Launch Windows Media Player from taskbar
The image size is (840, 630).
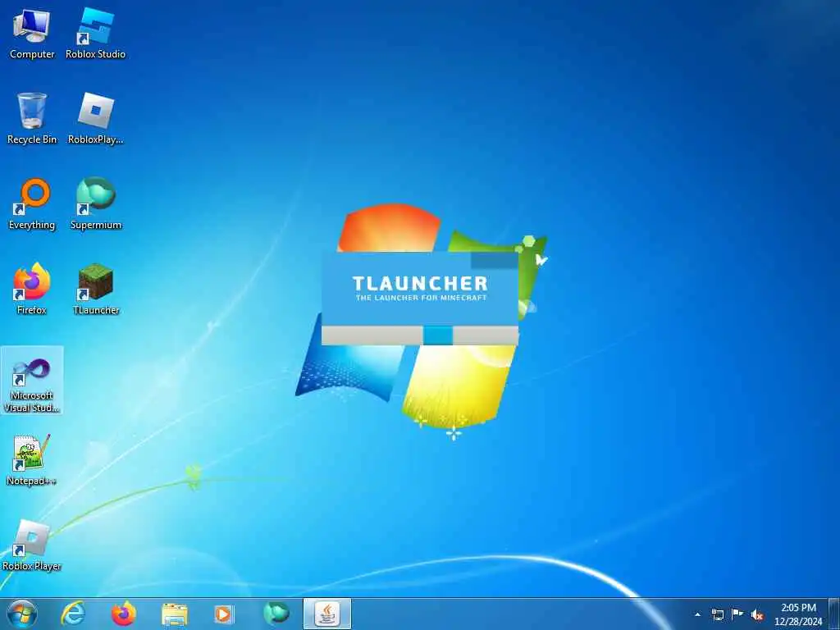tap(225, 614)
